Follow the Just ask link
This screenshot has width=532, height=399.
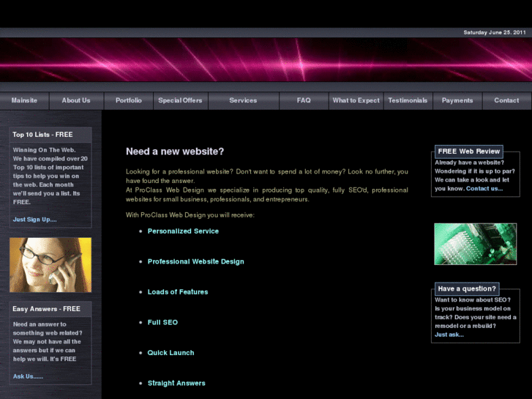[449, 335]
